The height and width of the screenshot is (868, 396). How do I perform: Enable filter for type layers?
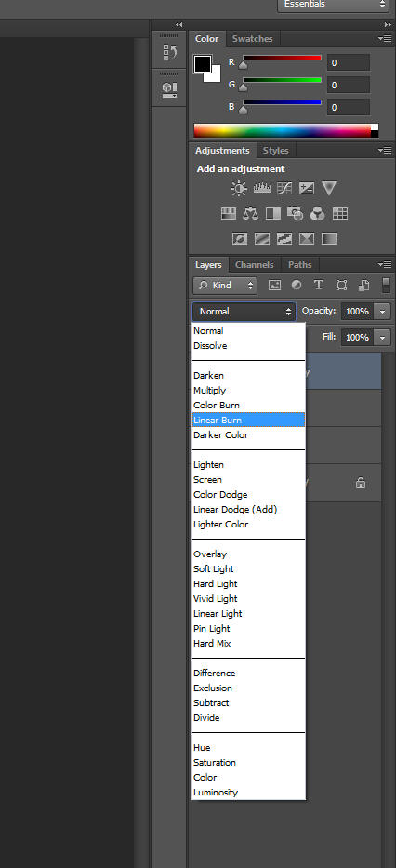319,285
